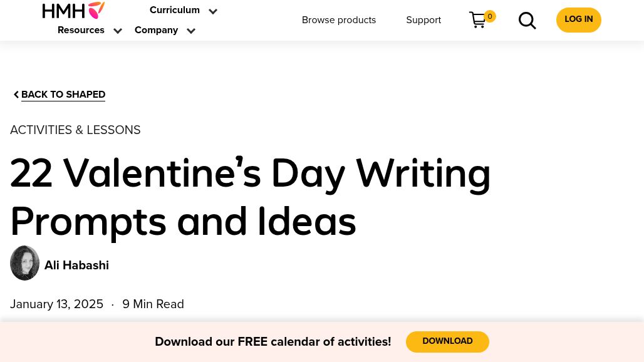This screenshot has height=362, width=644.
Task: Go to Browse products
Action: coord(339,20)
